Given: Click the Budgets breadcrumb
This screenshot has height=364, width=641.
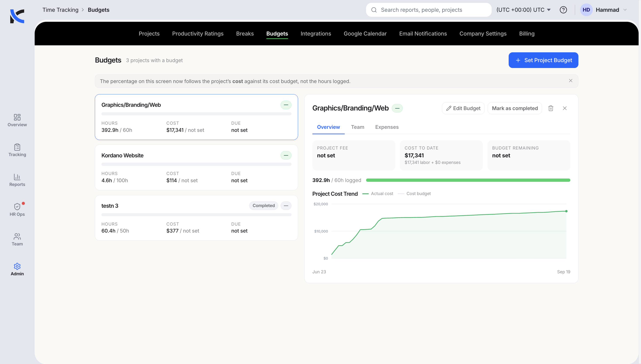Looking at the screenshot, I should pyautogui.click(x=99, y=10).
